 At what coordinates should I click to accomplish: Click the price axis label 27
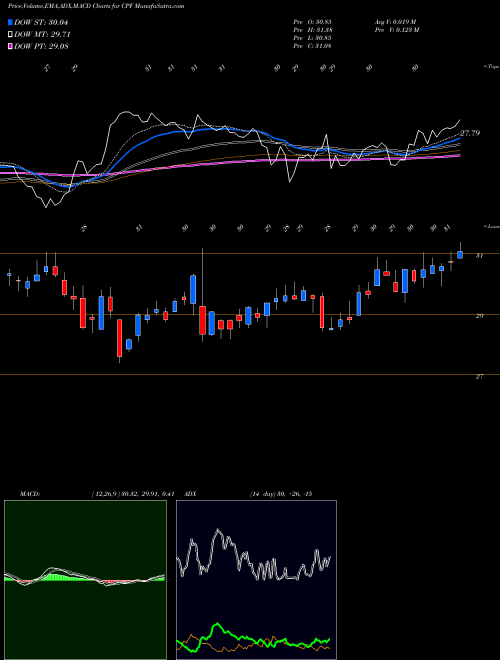coord(479,377)
